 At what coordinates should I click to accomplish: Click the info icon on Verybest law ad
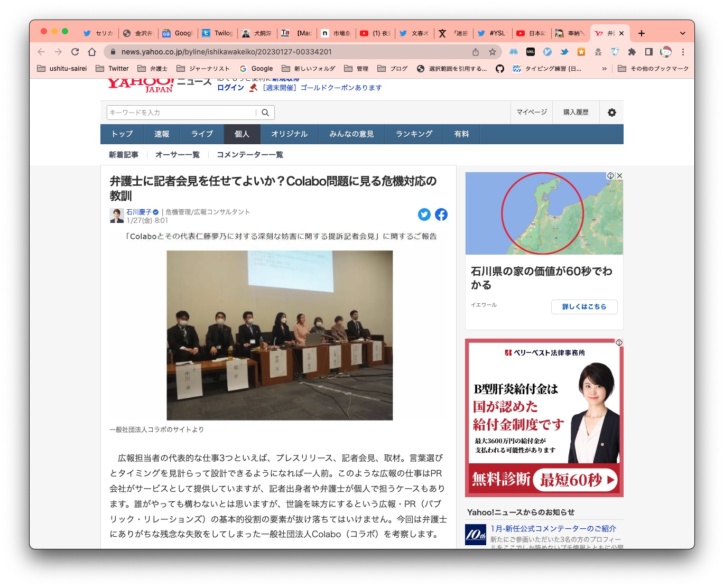619,343
